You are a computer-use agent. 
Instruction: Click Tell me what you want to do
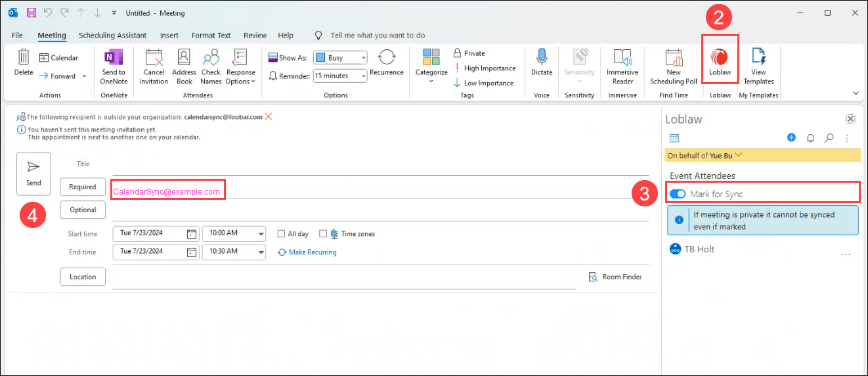click(378, 35)
